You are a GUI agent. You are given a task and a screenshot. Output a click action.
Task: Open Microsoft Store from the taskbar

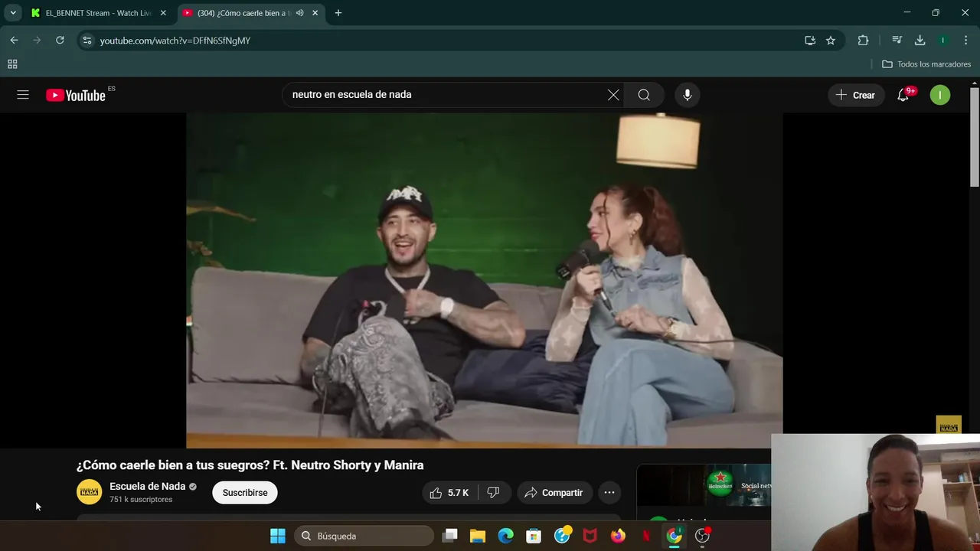534,536
